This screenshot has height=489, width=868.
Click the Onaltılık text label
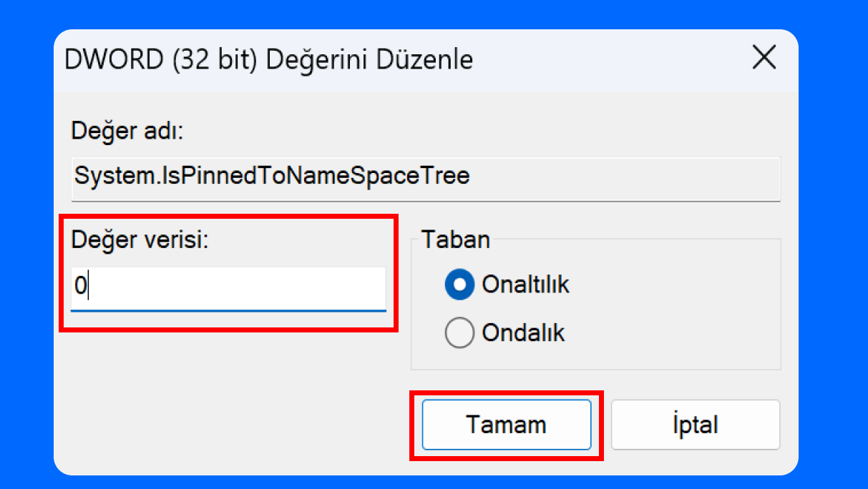coord(525,285)
